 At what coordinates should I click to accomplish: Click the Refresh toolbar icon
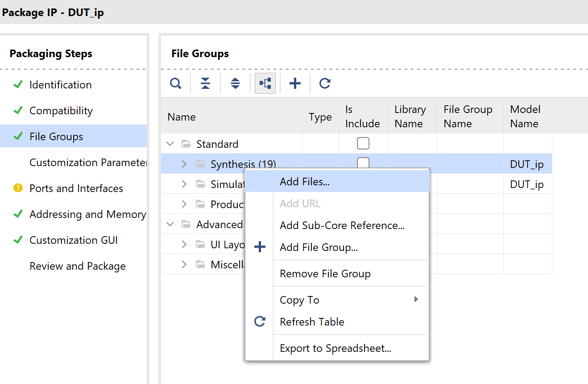coord(325,83)
